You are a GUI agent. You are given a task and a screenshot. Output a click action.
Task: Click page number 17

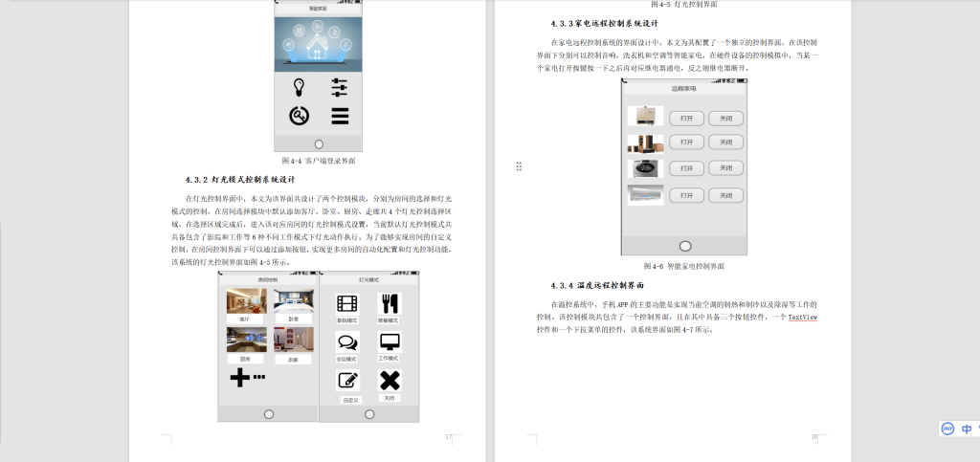click(x=448, y=437)
